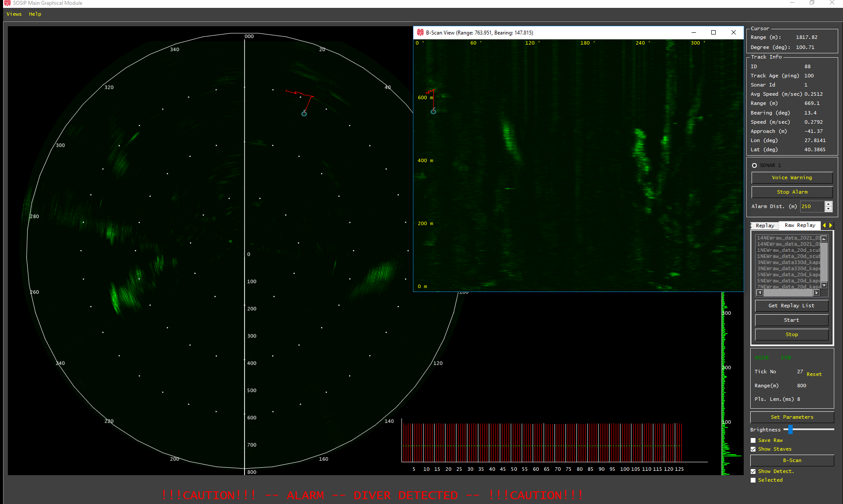The width and height of the screenshot is (843, 504).
Task: Click the 000 bearing label on the radar
Action: coord(249,36)
